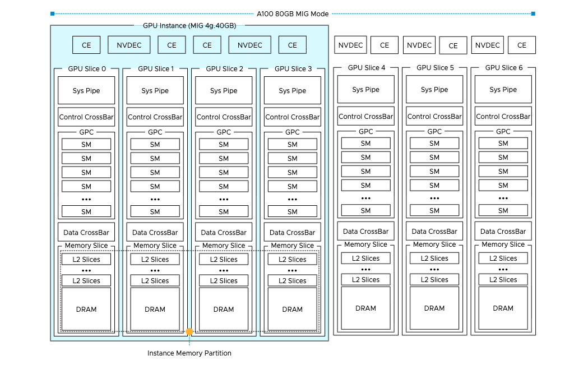Click the Sys Pipe box in GPU Slice 2
The image size is (588, 369).
[x=224, y=90]
